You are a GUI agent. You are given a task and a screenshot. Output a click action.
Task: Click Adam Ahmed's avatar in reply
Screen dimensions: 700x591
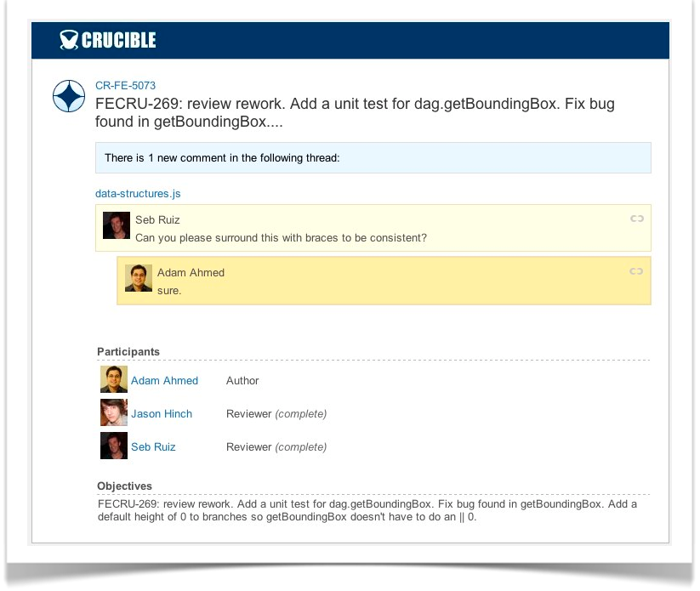point(139,278)
